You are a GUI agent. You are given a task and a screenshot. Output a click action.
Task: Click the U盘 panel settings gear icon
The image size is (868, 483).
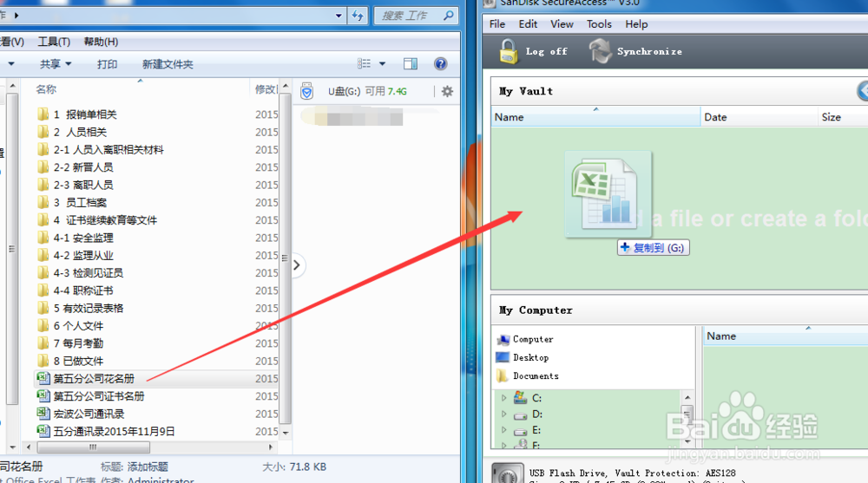click(x=447, y=91)
